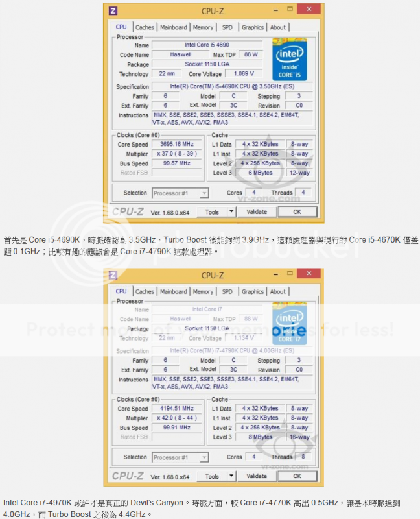The image size is (420, 519).
Task: Click Tools button in lower CPU-Z window
Action: coord(212,476)
